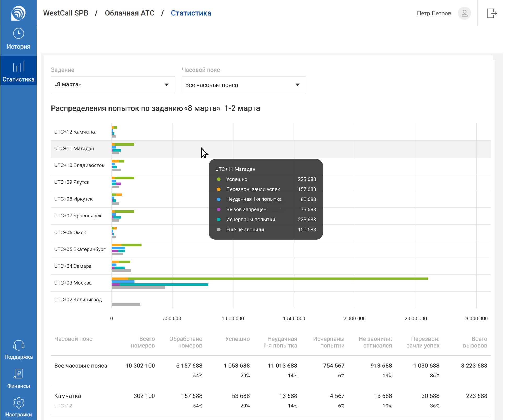Select Камчатка table row label
The height and width of the screenshot is (420, 506).
point(67,396)
